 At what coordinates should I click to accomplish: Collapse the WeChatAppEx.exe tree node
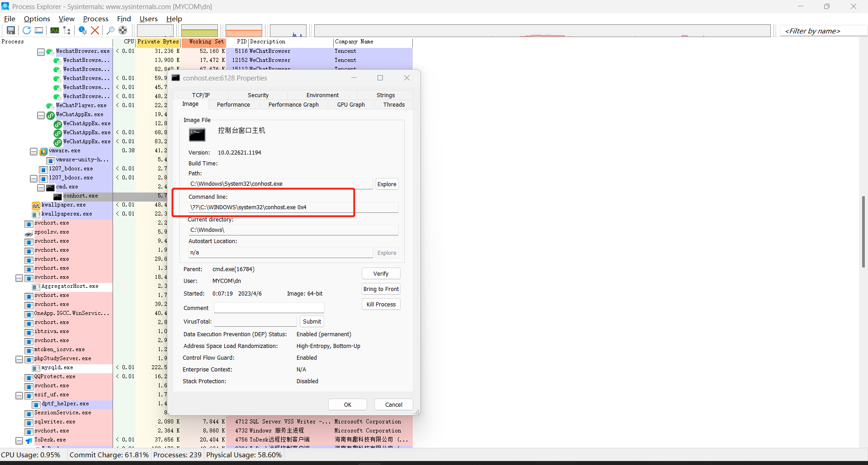click(41, 115)
